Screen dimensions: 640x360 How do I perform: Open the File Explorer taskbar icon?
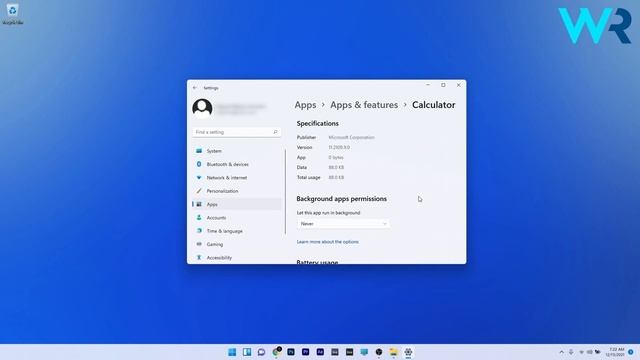point(393,352)
